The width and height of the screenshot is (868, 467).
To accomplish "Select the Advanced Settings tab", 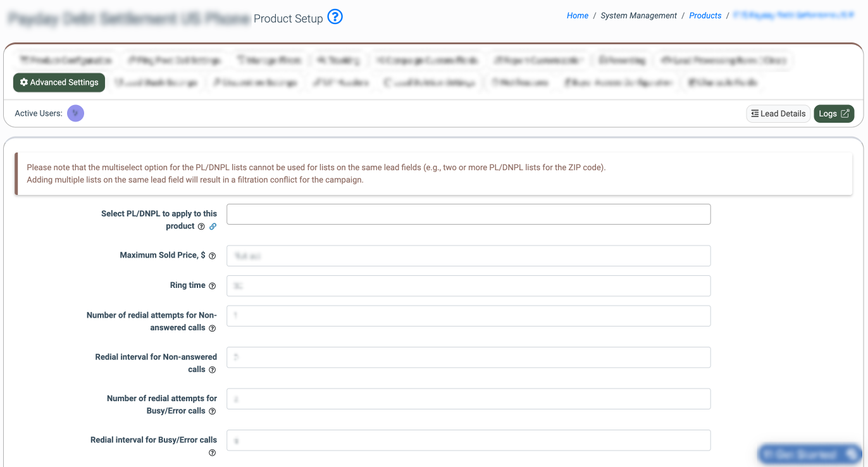I will [x=59, y=82].
